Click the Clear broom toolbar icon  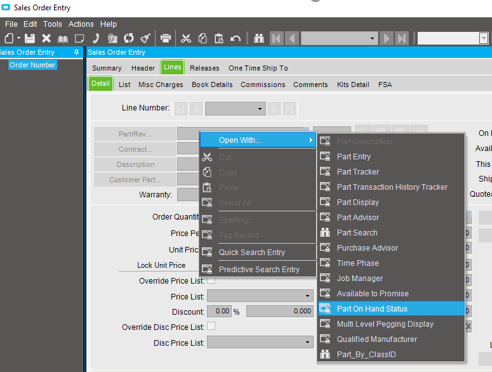click(x=145, y=38)
